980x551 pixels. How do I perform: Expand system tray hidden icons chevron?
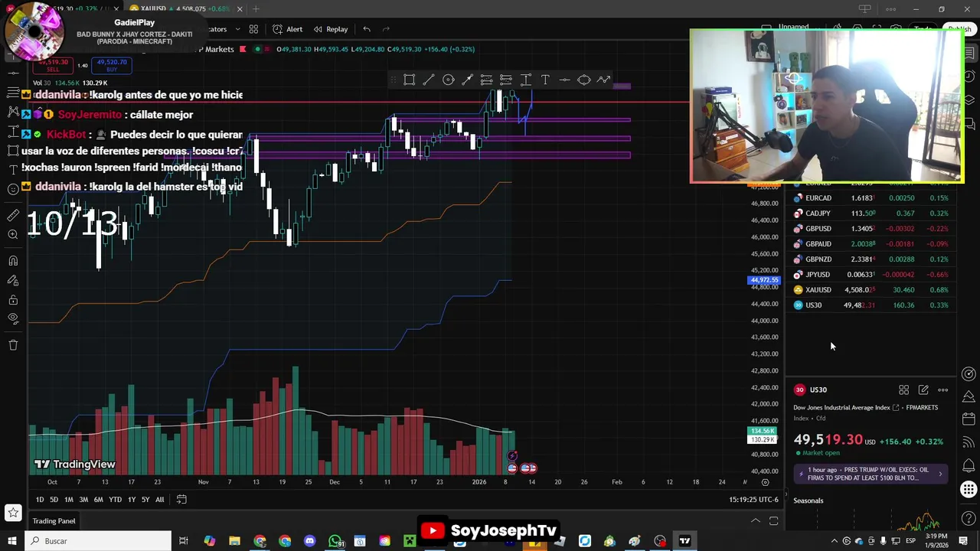(834, 541)
